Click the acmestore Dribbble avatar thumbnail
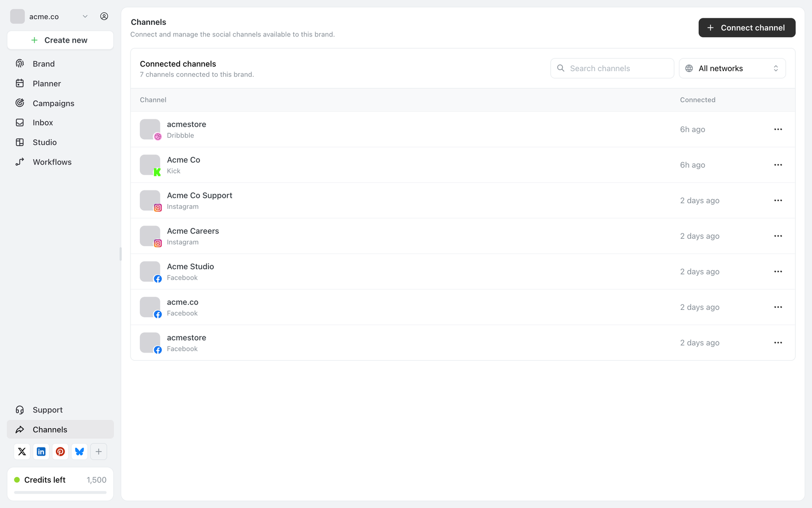 tap(150, 130)
